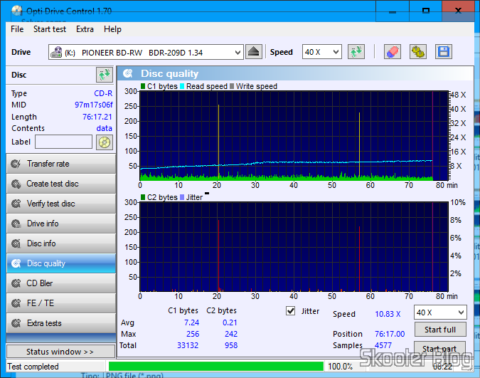Click the green test progress bar
Image resolution: width=480 pixels, height=378 pixels.
coord(216,366)
